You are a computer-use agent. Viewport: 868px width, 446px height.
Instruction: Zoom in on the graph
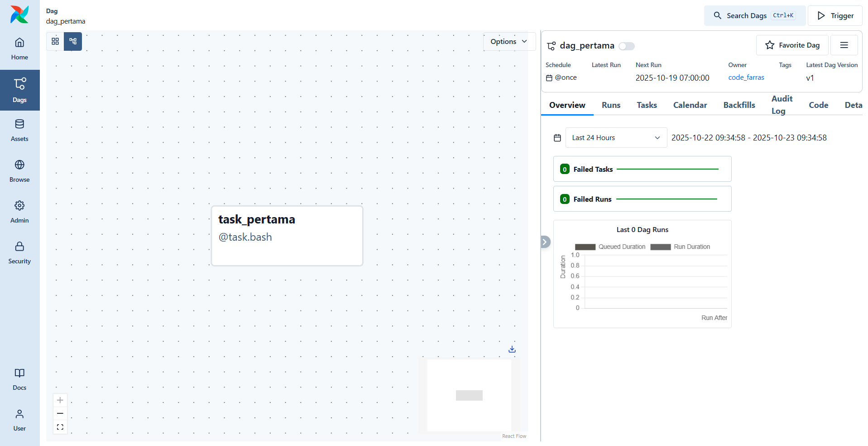(60, 400)
